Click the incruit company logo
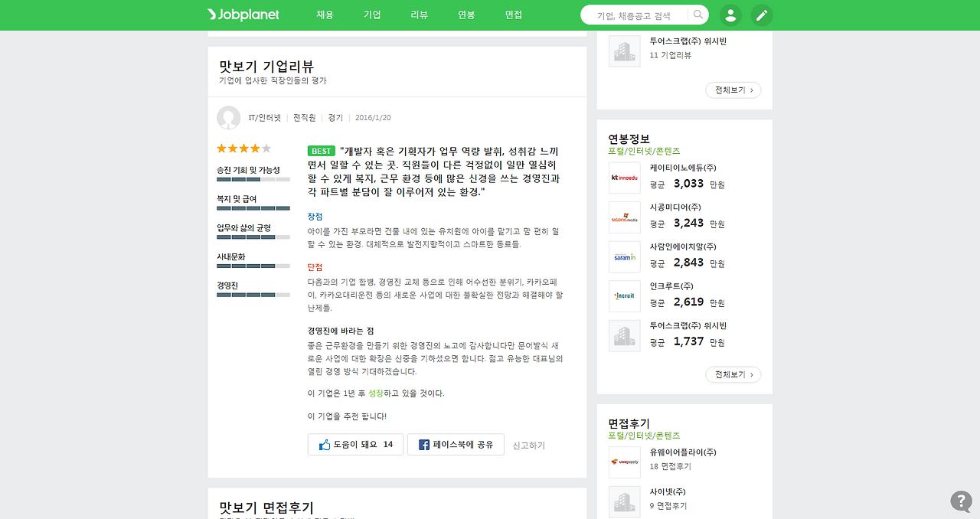980x519 pixels. tap(624, 296)
